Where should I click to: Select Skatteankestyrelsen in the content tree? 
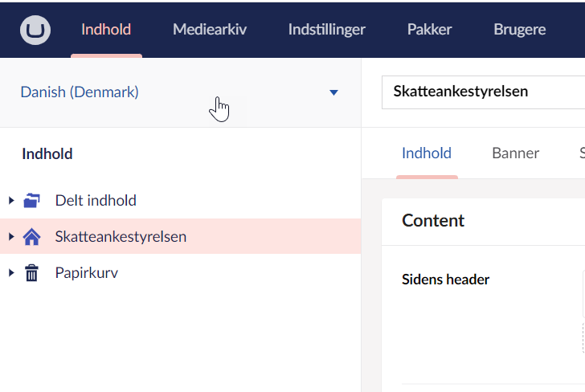click(x=121, y=237)
